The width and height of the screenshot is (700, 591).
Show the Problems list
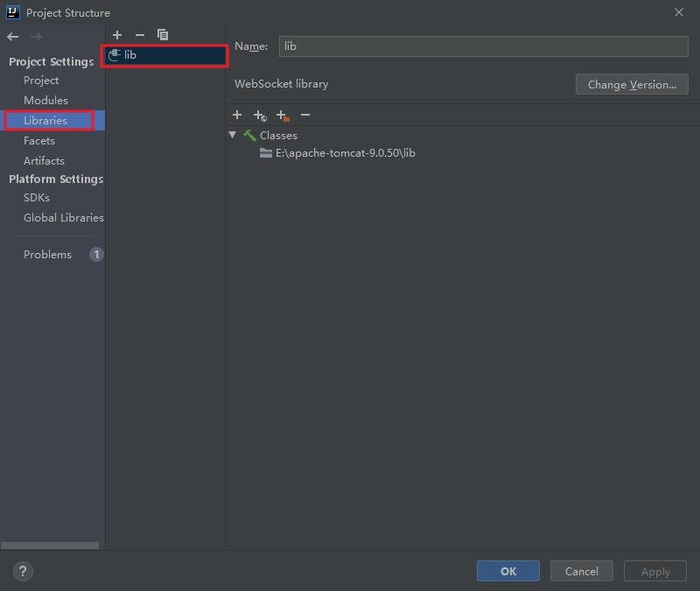47,255
